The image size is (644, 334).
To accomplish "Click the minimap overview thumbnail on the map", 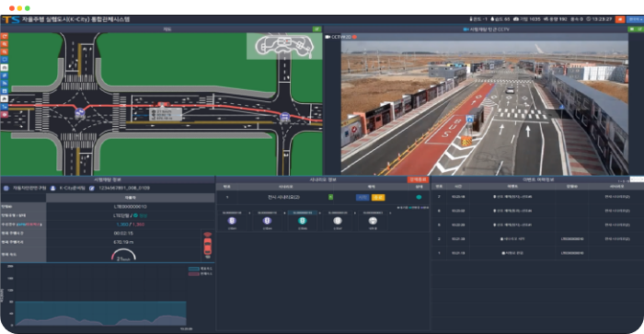I will (284, 46).
